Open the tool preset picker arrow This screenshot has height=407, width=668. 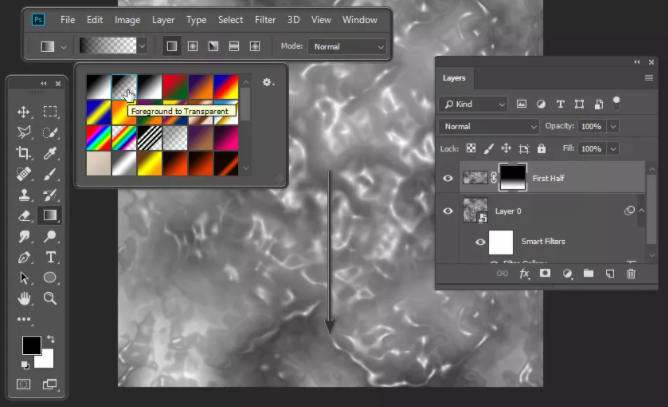(x=63, y=47)
